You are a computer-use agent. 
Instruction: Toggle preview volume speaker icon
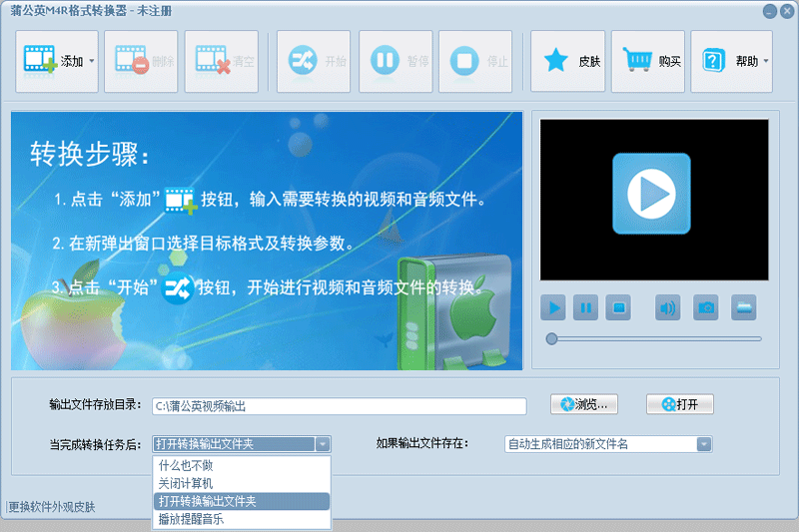tap(667, 307)
